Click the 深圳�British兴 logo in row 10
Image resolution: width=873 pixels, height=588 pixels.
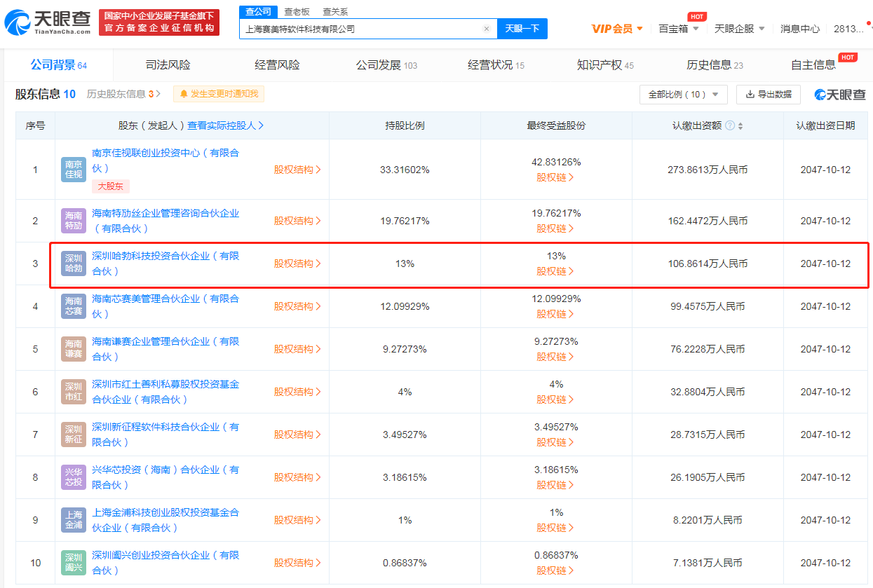click(x=73, y=563)
